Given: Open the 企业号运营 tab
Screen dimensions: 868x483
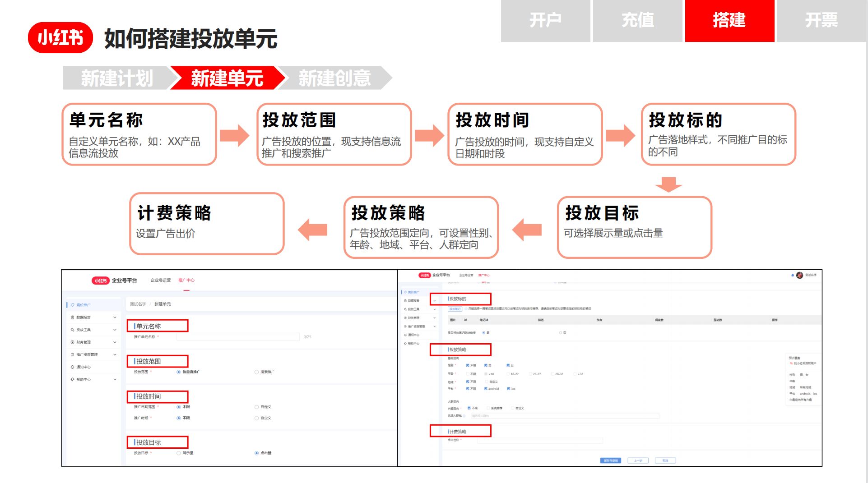Looking at the screenshot, I should [160, 280].
